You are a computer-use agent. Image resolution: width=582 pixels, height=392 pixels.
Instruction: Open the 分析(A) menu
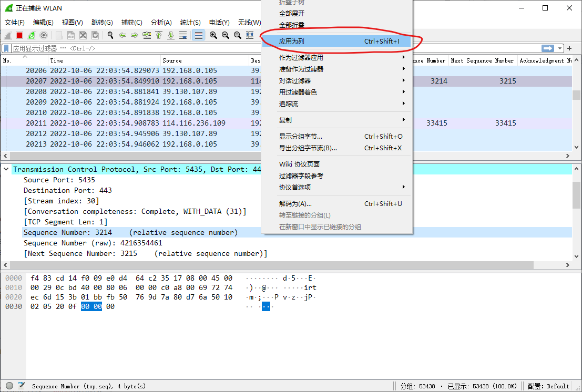point(161,23)
